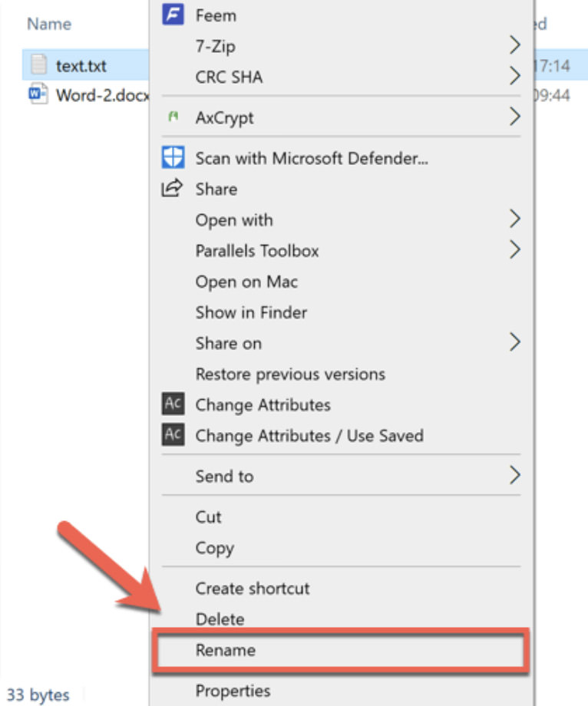Click the Scan with Microsoft Defender icon

coord(173,157)
